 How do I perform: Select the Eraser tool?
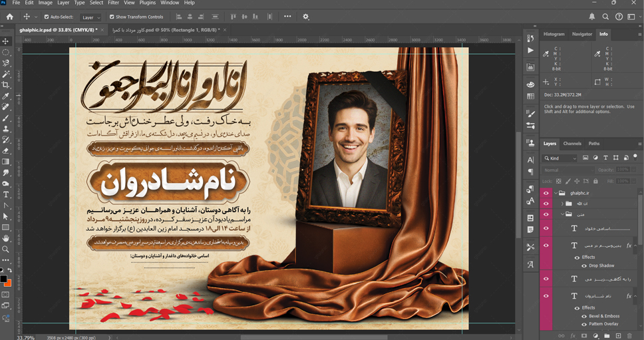pyautogui.click(x=6, y=150)
